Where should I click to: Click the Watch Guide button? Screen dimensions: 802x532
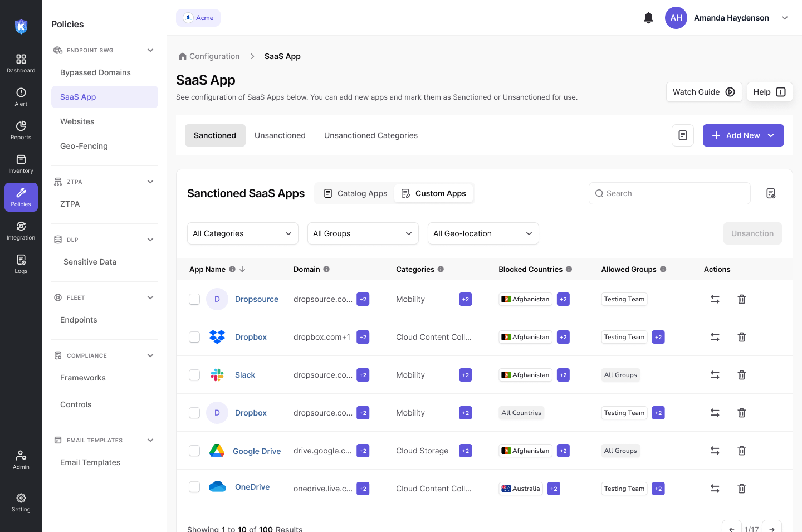point(703,92)
